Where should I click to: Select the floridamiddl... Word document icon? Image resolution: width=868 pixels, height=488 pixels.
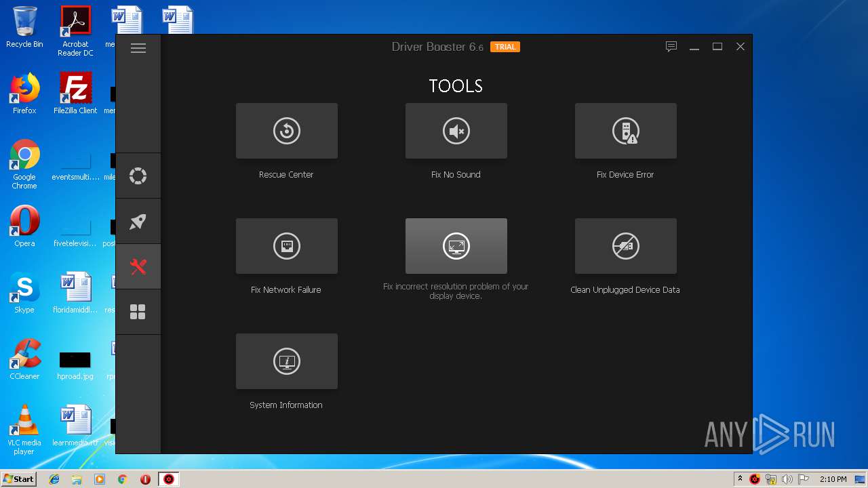(x=75, y=293)
